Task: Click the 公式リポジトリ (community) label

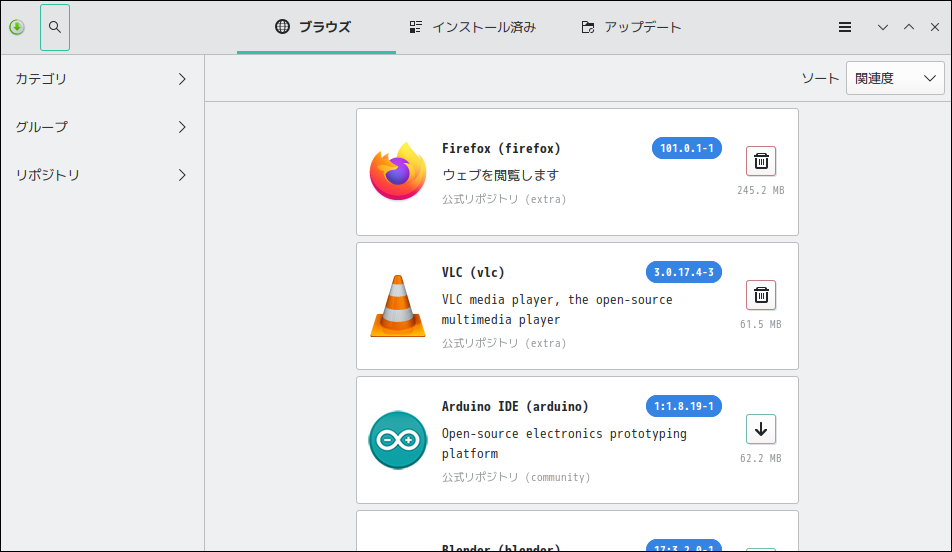Action: point(515,477)
